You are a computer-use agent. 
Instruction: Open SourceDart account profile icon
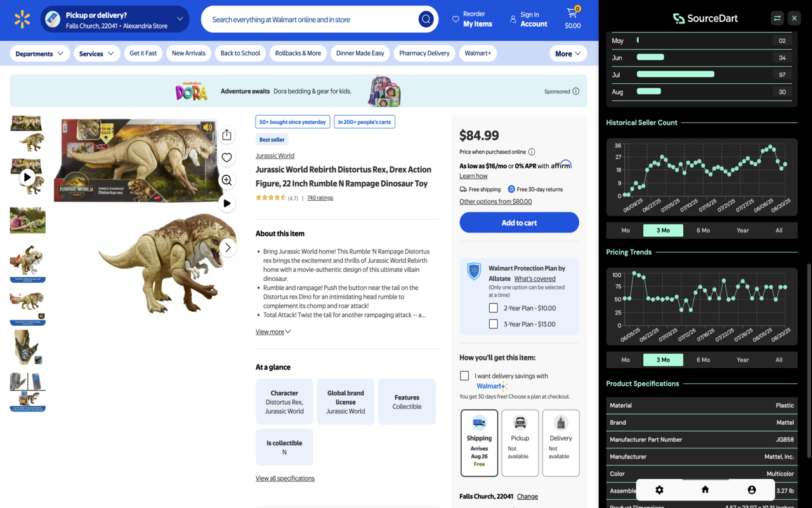tap(752, 490)
